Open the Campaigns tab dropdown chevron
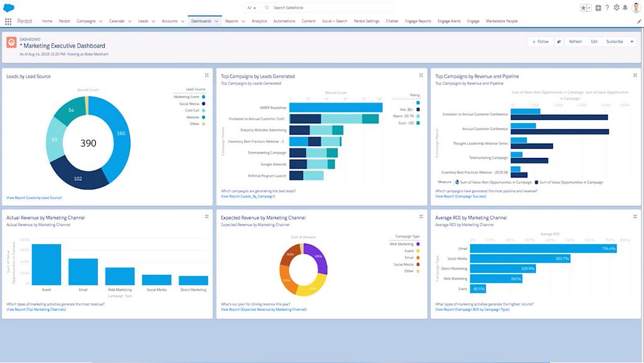Viewport: 644px width, 363px height. pyautogui.click(x=101, y=21)
